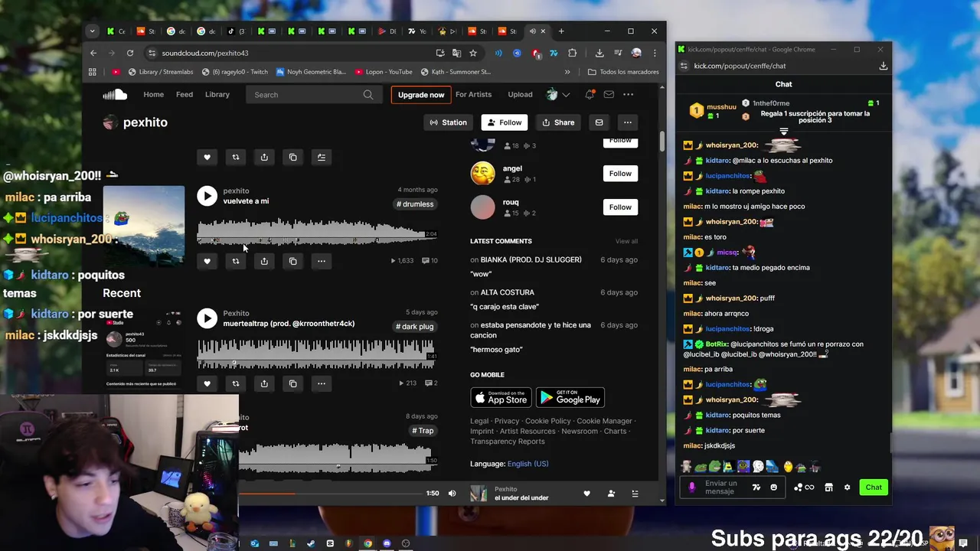Open SoundCloud header more menu

[628, 95]
